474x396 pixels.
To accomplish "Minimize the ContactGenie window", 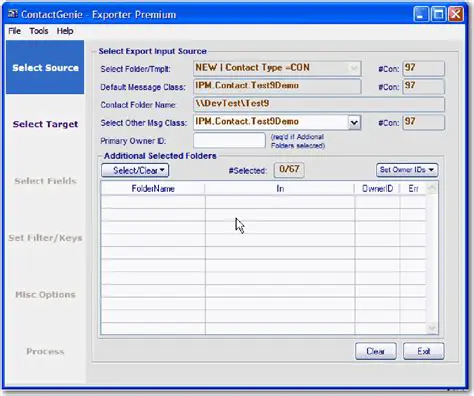I will (x=421, y=14).
